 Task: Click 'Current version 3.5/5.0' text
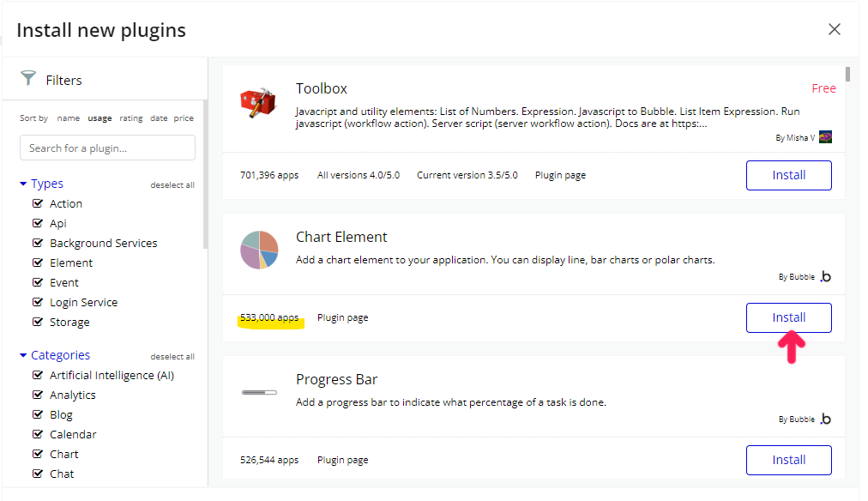(467, 175)
